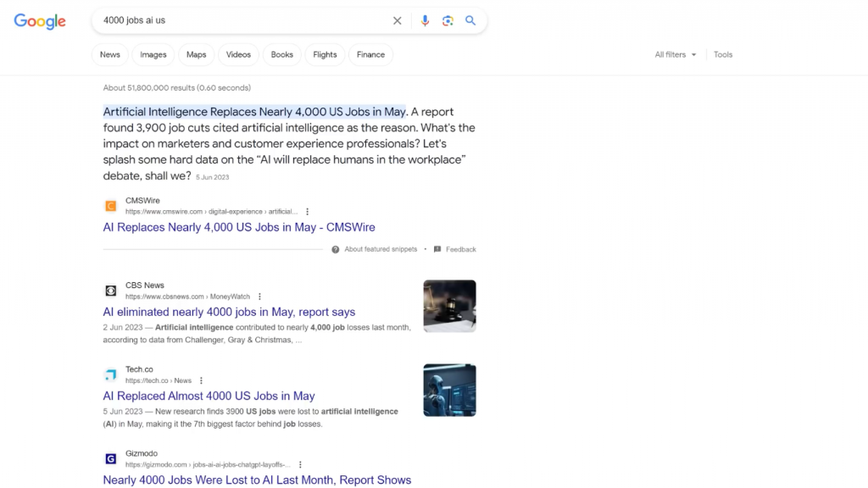
Task: Open Google Lens image search icon
Action: coord(448,20)
